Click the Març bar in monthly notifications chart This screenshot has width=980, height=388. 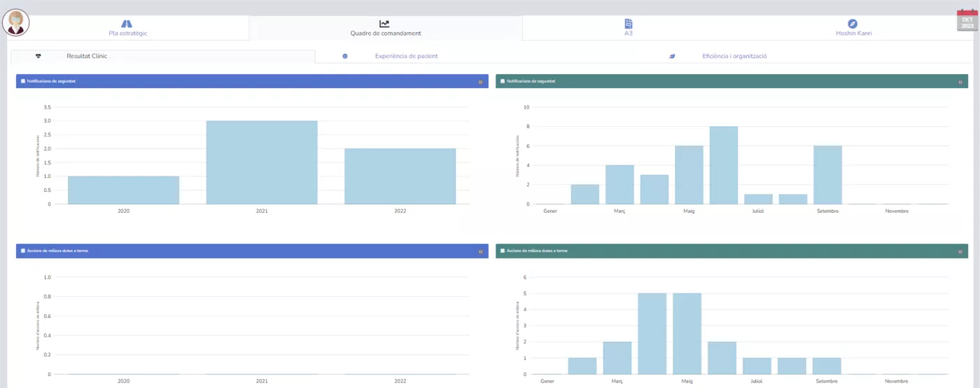[619, 184]
